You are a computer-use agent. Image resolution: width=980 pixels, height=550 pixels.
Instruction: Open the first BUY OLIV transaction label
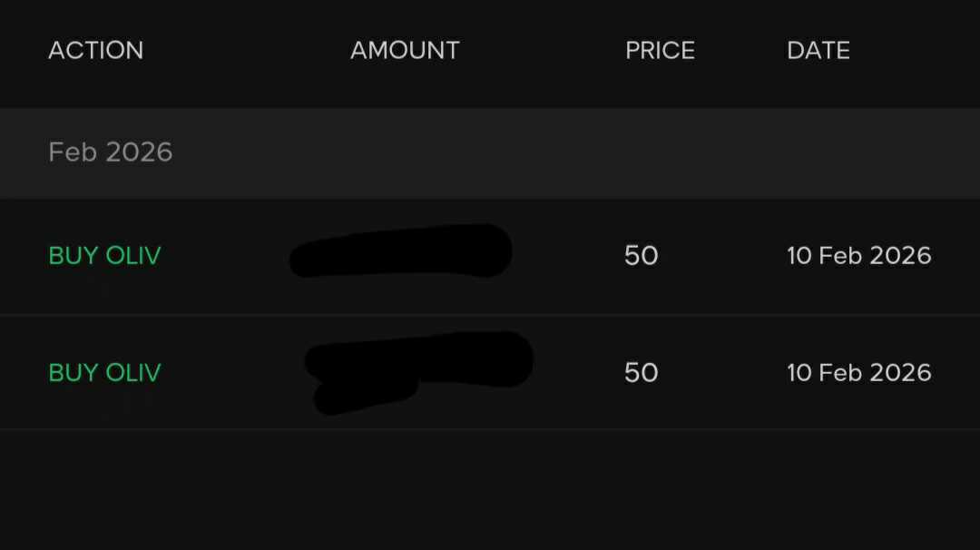(104, 256)
